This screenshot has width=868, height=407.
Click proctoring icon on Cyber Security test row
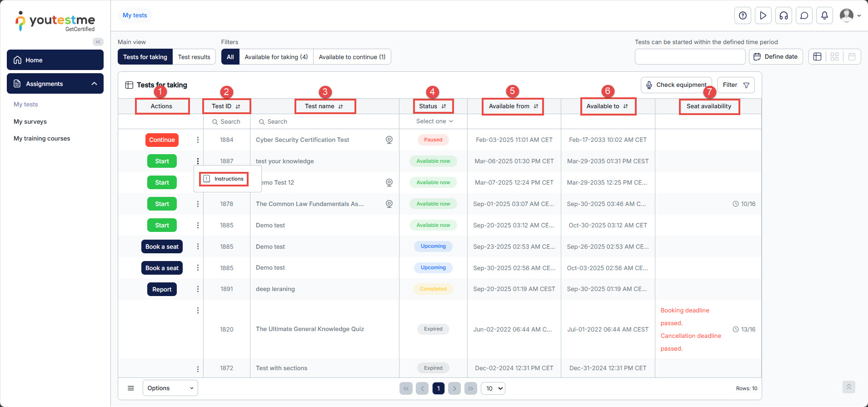tap(389, 140)
